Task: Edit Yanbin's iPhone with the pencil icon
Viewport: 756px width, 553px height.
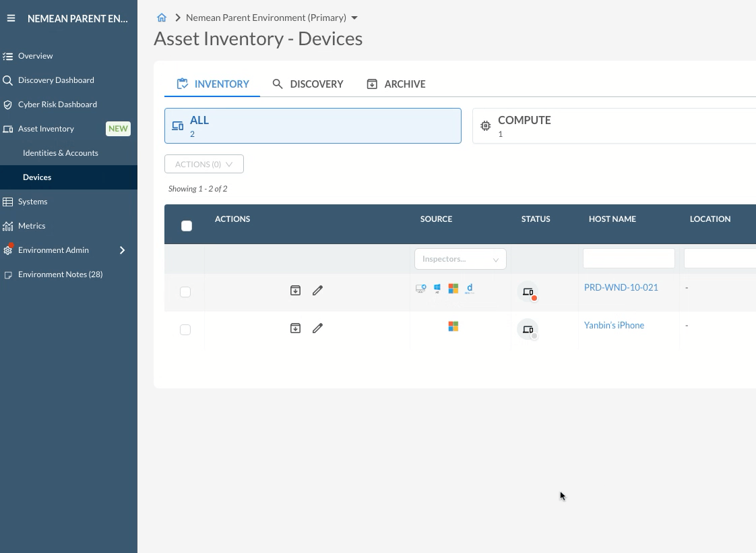Action: (317, 328)
